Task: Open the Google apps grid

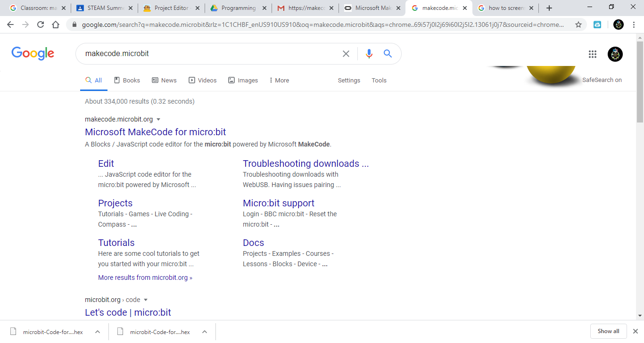Action: coord(593,54)
